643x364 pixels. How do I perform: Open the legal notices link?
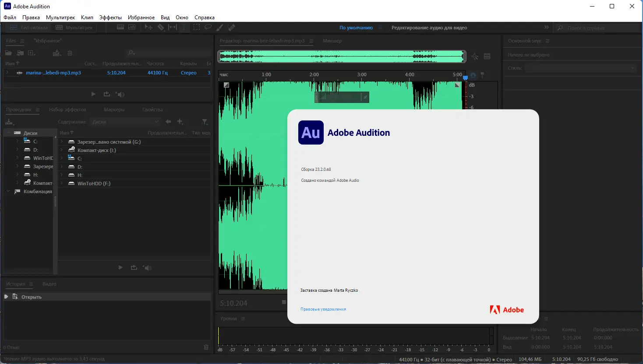point(323,309)
